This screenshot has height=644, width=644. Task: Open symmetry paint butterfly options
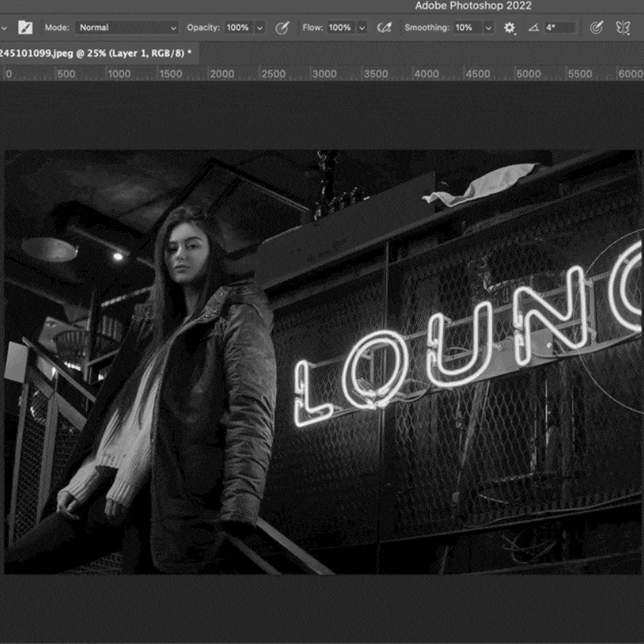pyautogui.click(x=622, y=27)
